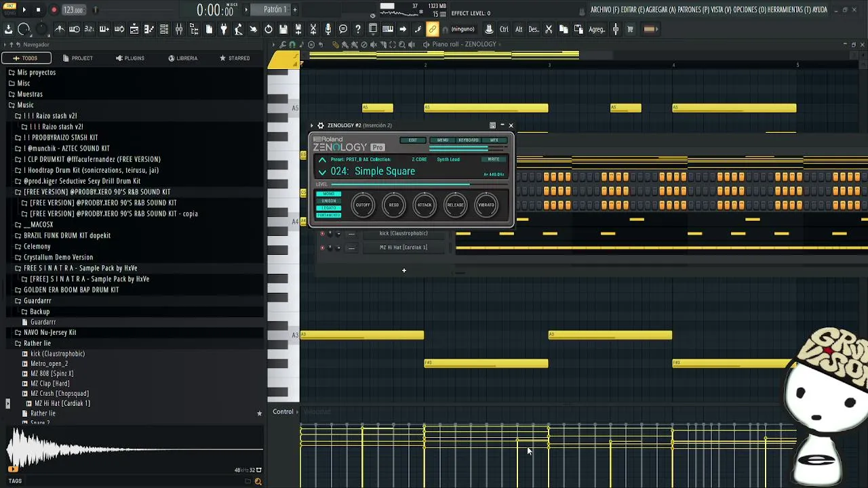
Task: Click ZENOLOGY LEVEL slider
Action: (418, 184)
